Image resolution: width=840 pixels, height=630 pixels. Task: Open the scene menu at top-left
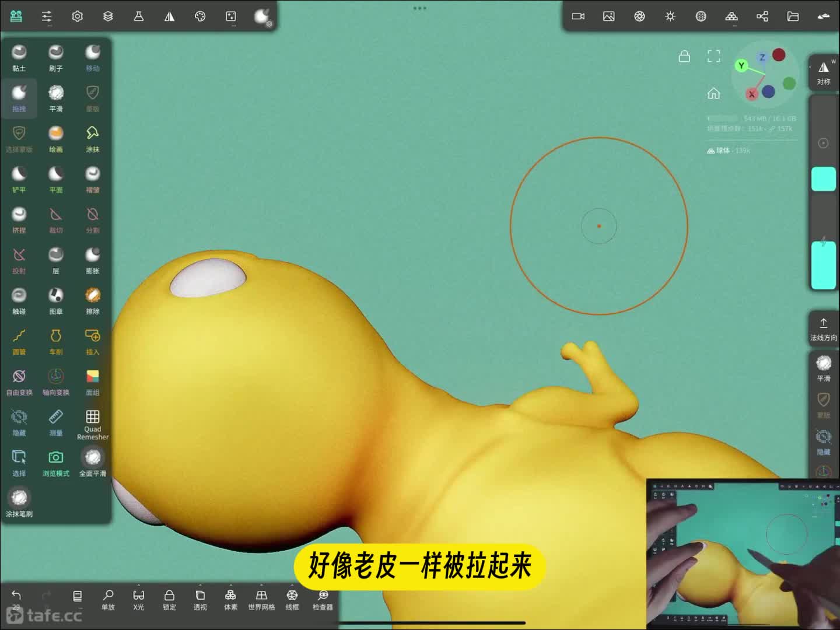pos(16,16)
